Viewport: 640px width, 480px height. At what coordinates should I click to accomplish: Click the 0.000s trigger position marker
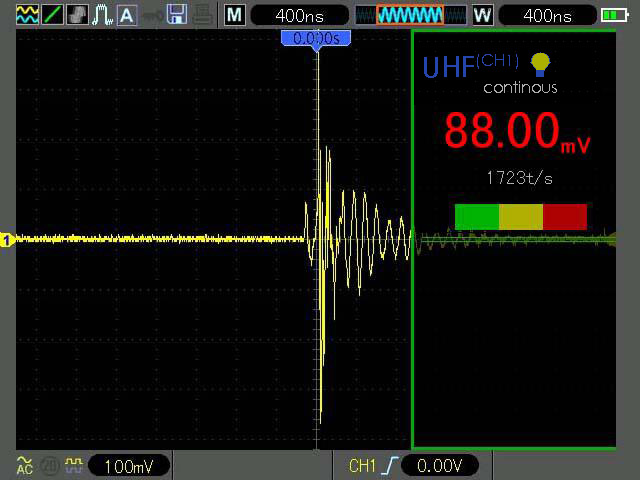[x=316, y=40]
